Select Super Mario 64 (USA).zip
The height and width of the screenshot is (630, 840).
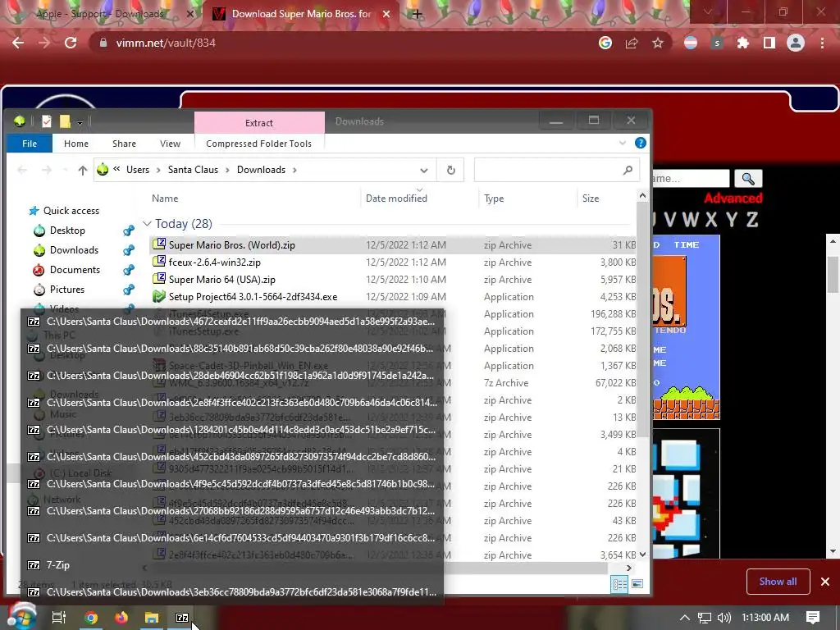(x=393, y=280)
